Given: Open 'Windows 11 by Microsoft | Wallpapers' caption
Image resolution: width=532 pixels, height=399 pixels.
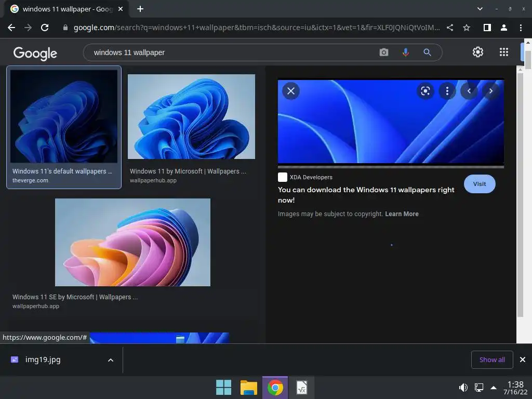Looking at the screenshot, I should [x=188, y=171].
